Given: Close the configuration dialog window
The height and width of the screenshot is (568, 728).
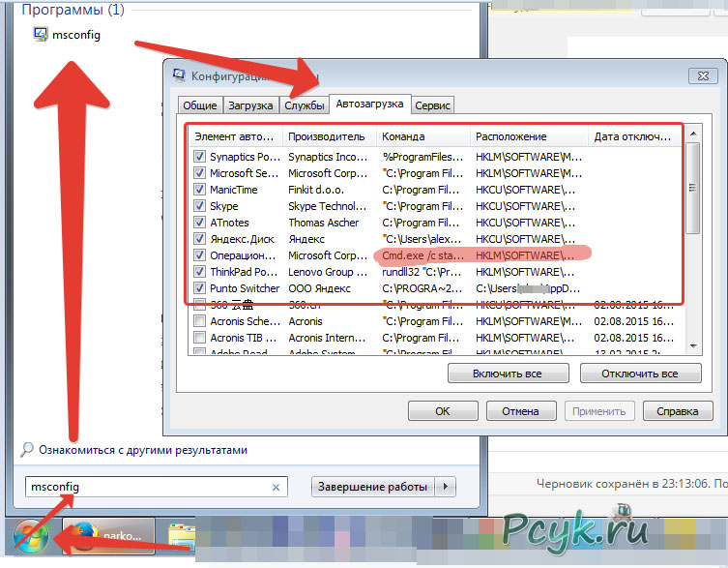Looking at the screenshot, I should click(704, 75).
